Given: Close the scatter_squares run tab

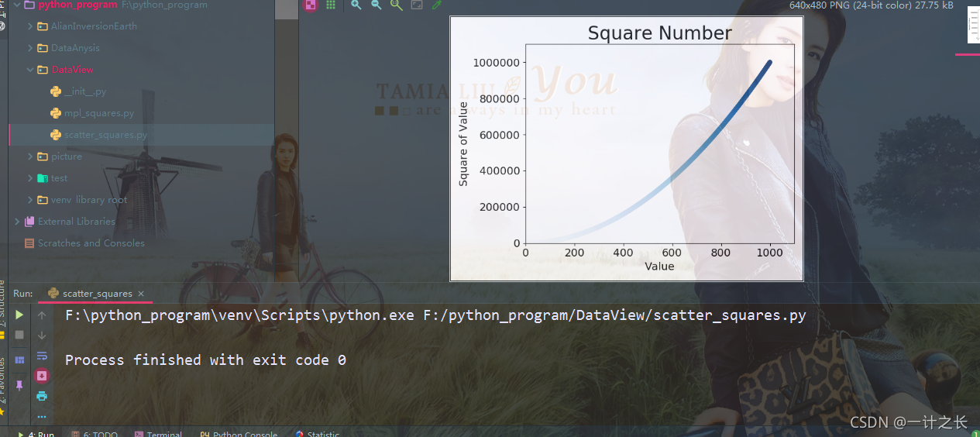Looking at the screenshot, I should (141, 294).
